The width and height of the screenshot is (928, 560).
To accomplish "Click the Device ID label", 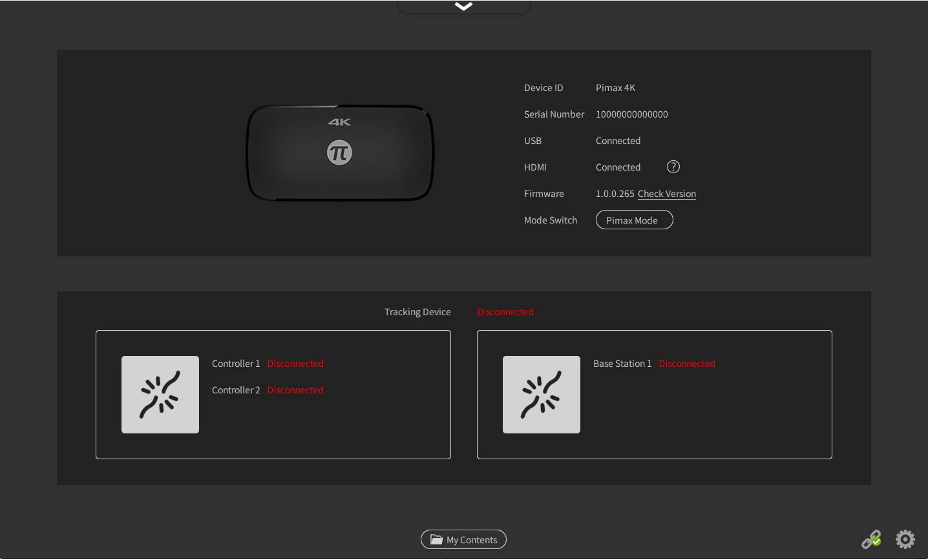I will pos(543,88).
